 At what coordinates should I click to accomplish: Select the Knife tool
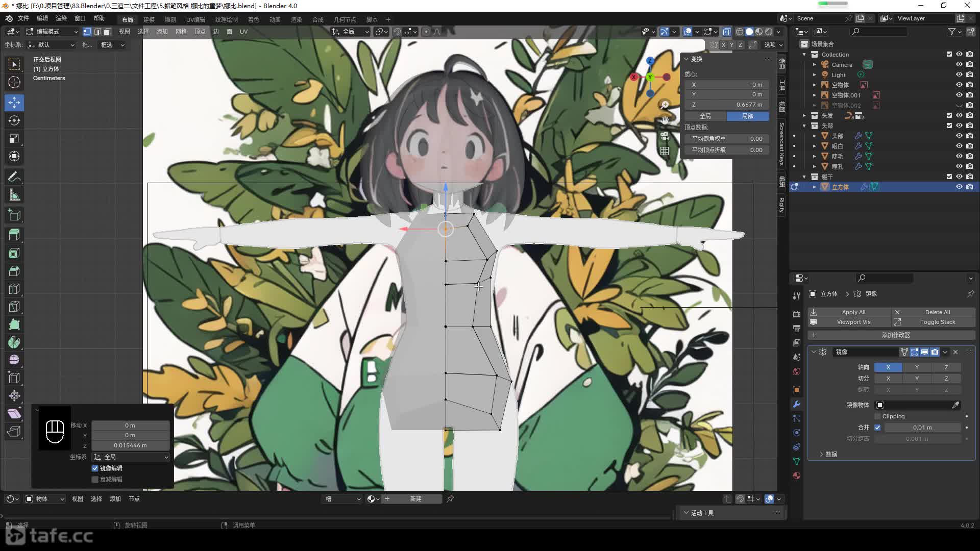tap(14, 307)
